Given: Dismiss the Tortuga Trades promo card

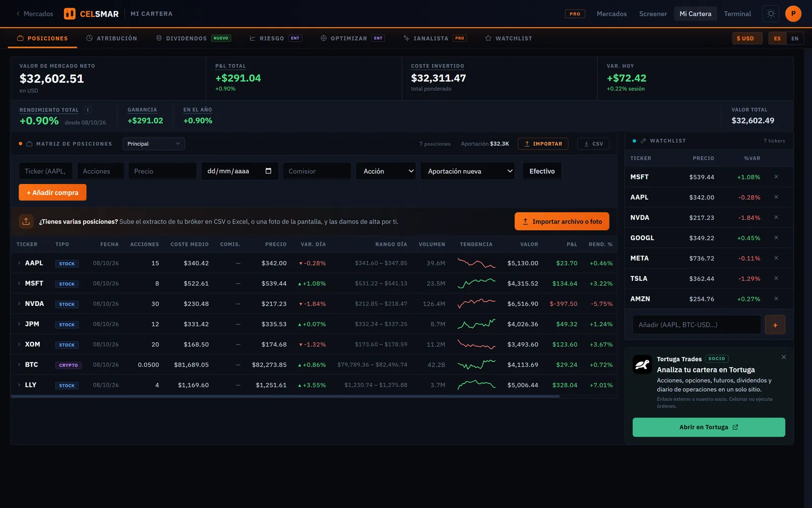Looking at the screenshot, I should tap(784, 357).
